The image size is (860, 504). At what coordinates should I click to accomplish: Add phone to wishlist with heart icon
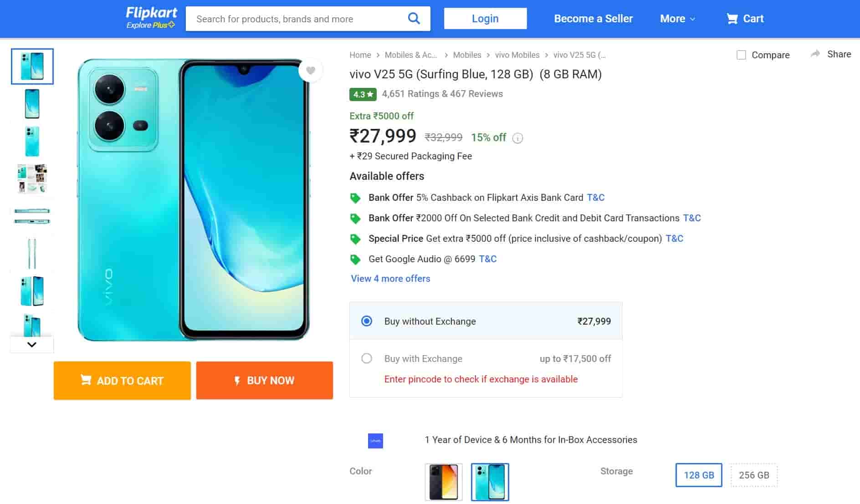click(311, 71)
